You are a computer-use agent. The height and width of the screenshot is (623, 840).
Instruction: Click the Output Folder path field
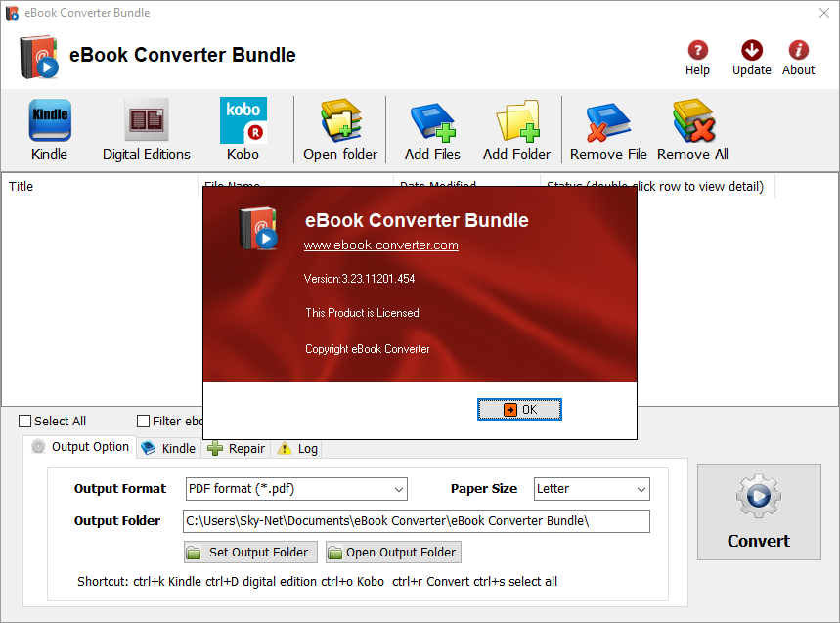tap(417, 521)
